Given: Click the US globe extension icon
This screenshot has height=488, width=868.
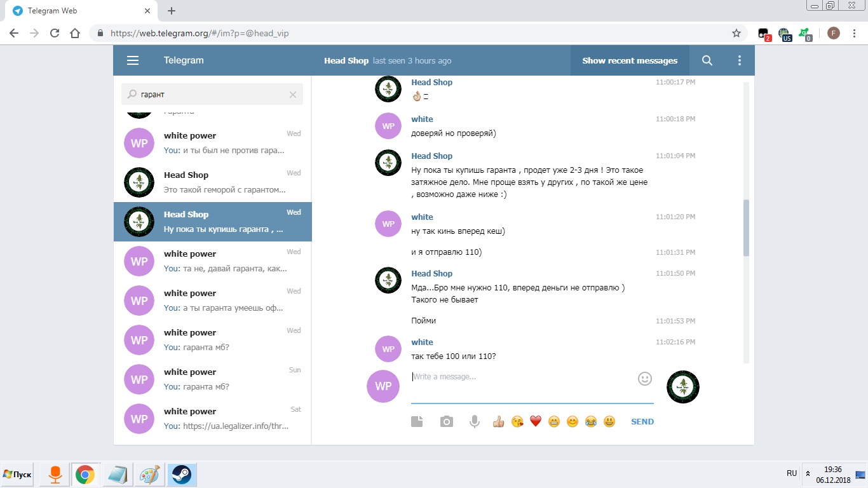Looking at the screenshot, I should click(x=785, y=34).
